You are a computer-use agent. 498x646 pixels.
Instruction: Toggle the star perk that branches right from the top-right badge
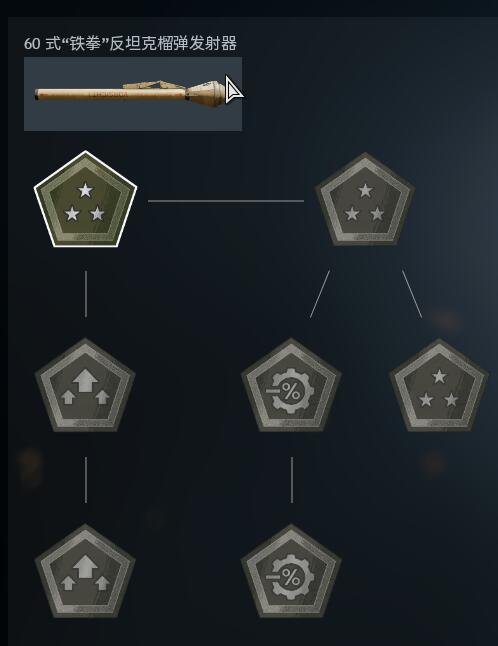(439, 386)
